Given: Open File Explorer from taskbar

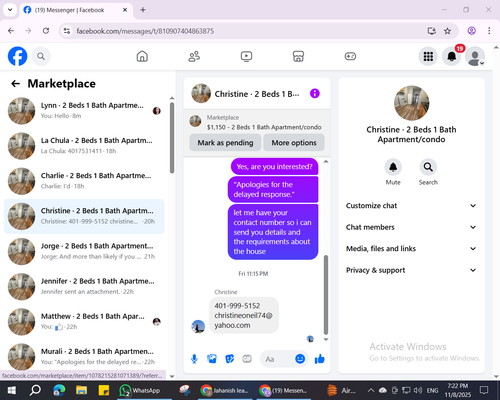Looking at the screenshot, I should point(81,390).
